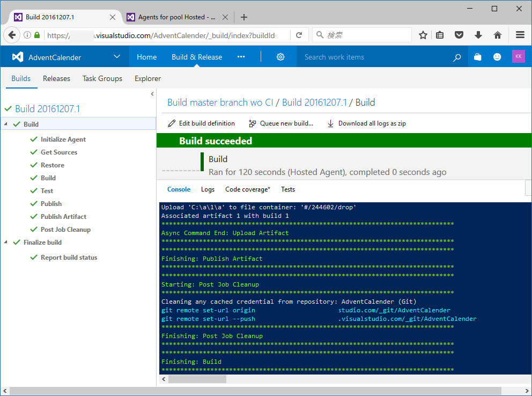Select the Publish Artifact step
Screen dimensions: 532x396
(x=63, y=217)
